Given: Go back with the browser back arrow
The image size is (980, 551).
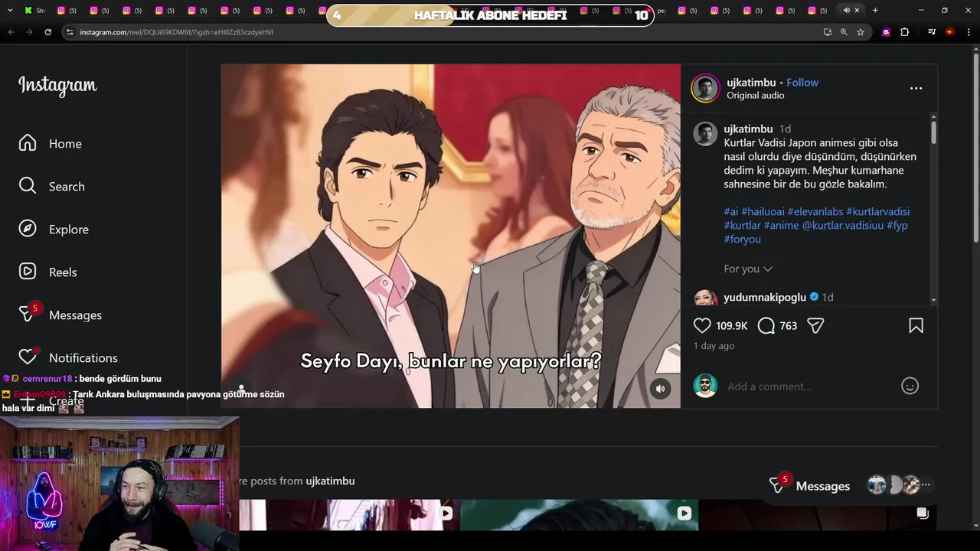Looking at the screenshot, I should point(11,32).
